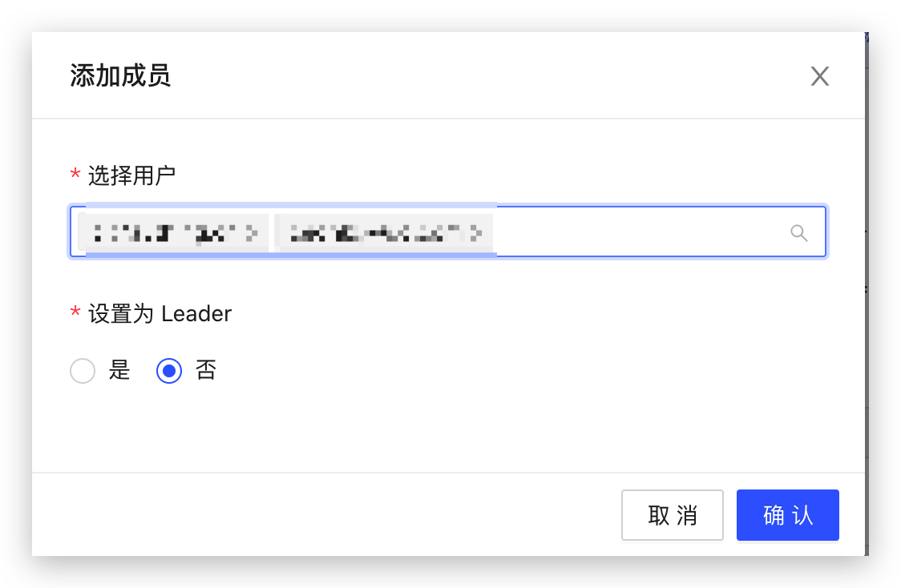Click red asterisk beside 设置为 Leader
Image resolution: width=901 pixels, height=588 pixels.
pos(75,312)
